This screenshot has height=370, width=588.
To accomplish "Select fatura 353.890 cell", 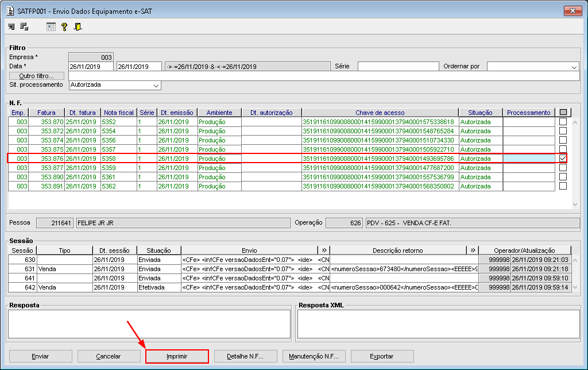I will 47,177.
